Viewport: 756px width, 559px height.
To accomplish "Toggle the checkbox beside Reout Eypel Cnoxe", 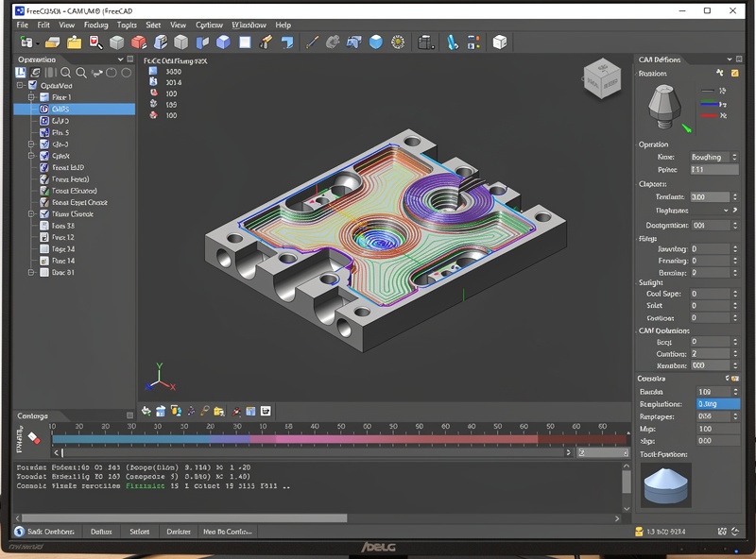I will (43, 202).
